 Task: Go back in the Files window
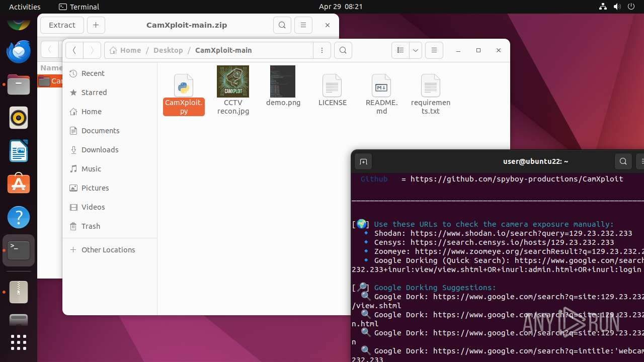[x=74, y=50]
